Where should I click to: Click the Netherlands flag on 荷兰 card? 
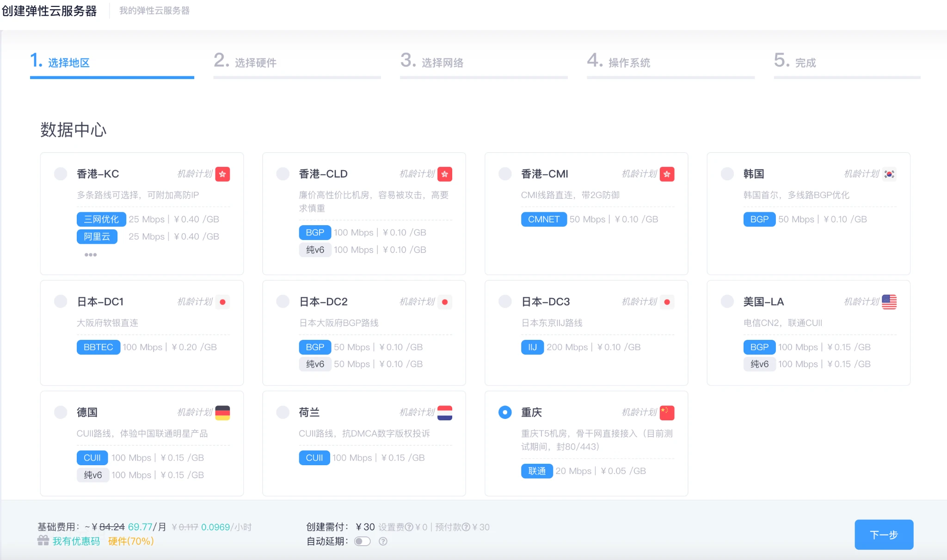444,412
